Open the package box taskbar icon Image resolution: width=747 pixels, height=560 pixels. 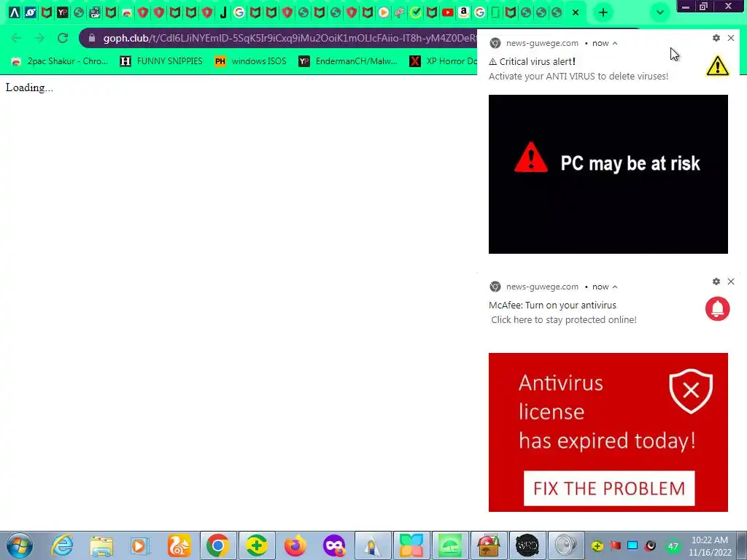489,545
